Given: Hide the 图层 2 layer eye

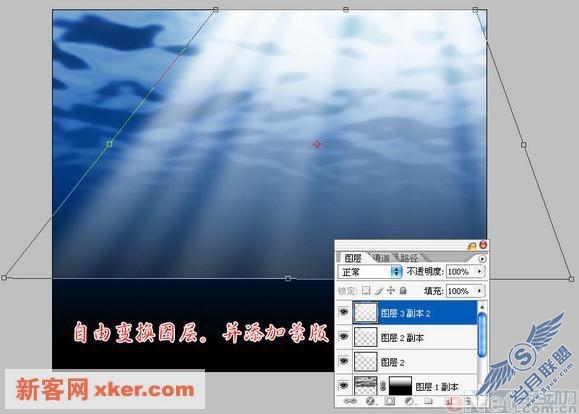Looking at the screenshot, I should (344, 361).
